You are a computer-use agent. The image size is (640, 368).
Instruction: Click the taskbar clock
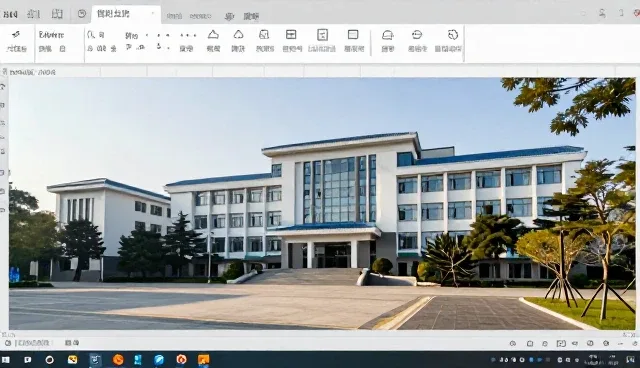coord(600,360)
